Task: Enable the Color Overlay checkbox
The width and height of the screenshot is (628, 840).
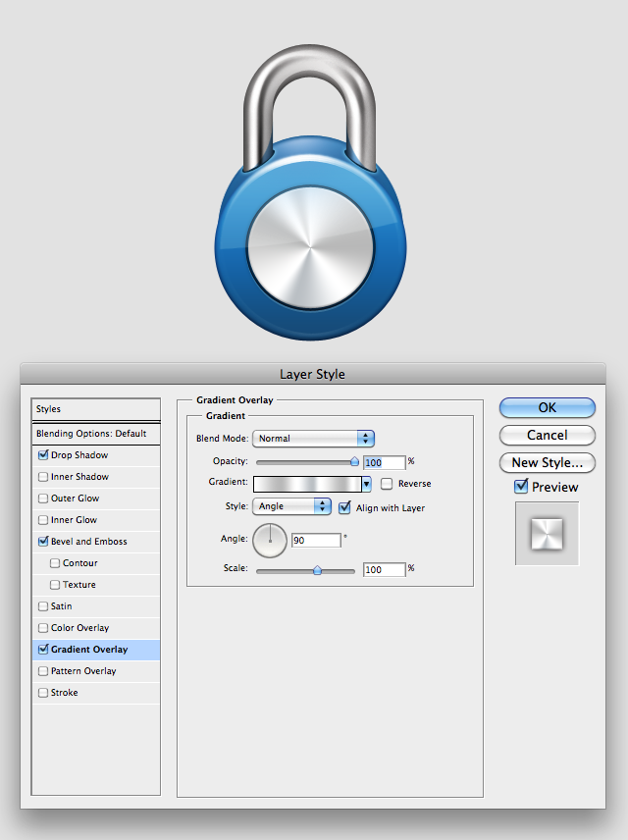Action: [x=43, y=628]
